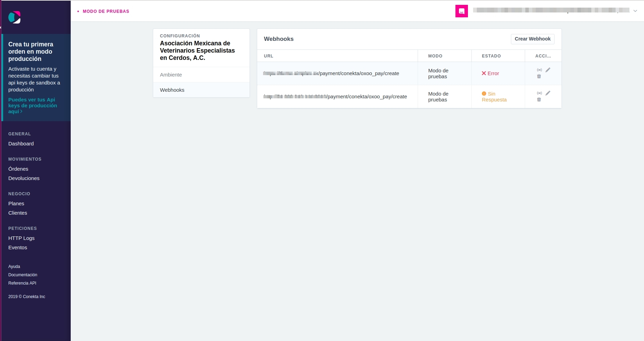The image size is (644, 341).
Task: Click Modo de pruebas in Sin Respuesta row
Action: [x=438, y=97]
